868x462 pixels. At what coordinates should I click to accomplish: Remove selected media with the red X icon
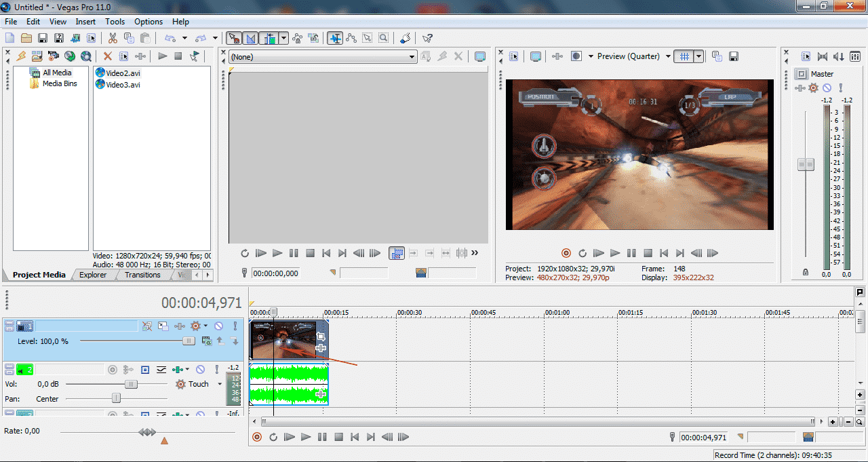click(107, 56)
